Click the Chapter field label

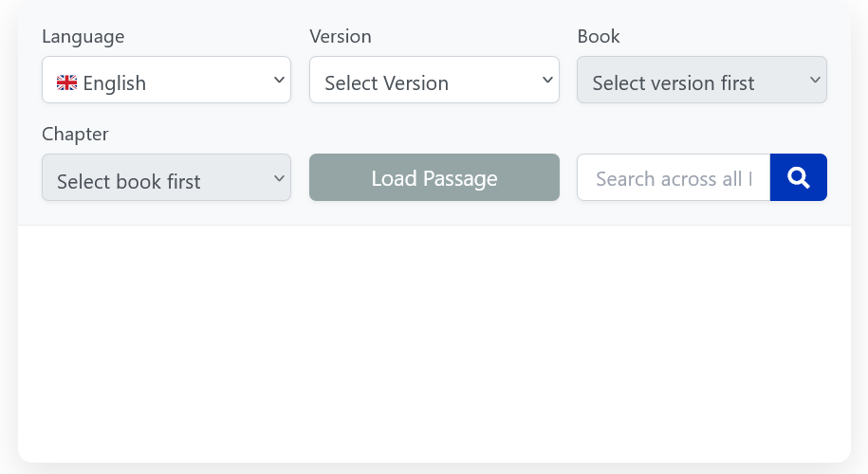[x=75, y=135]
